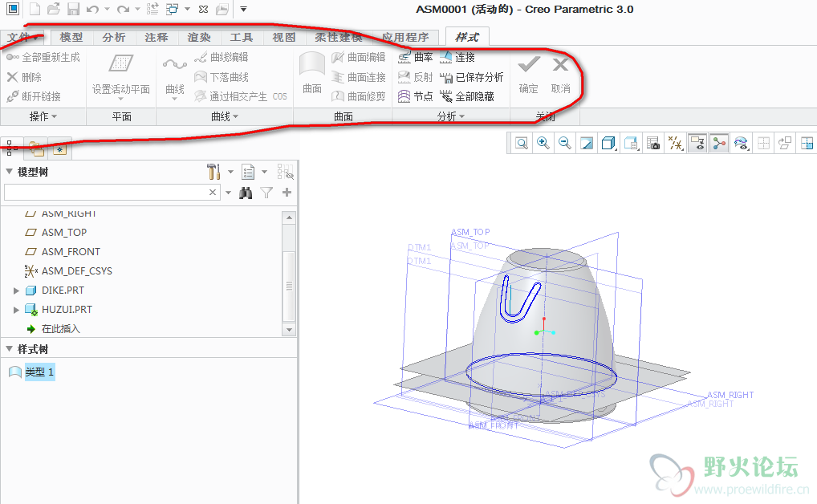Select the favorites navigator tab icon
Screen dimensions: 817x504
[60, 149]
